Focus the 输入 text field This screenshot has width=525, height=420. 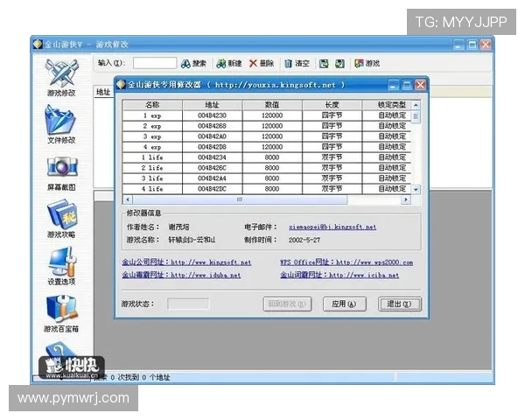coord(155,63)
